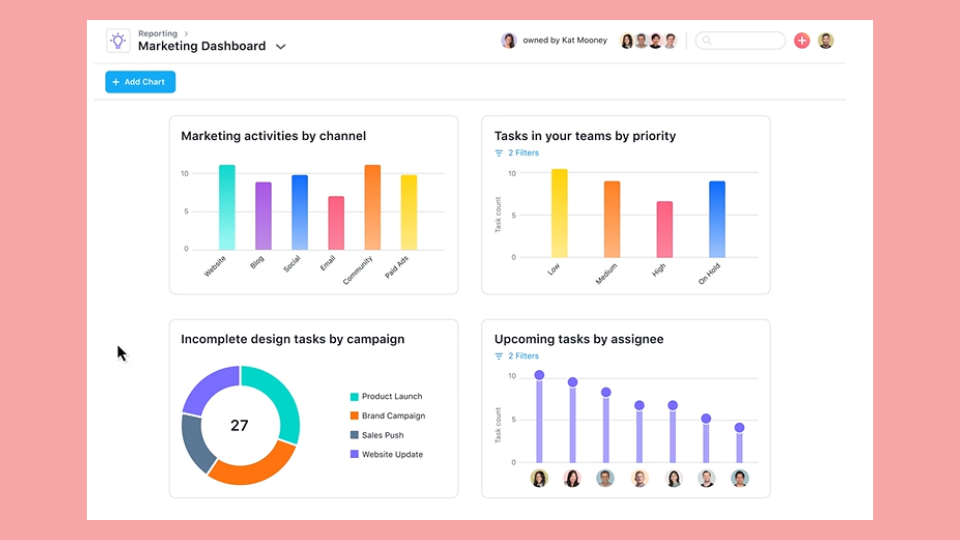The height and width of the screenshot is (540, 960).
Task: Open the Marketing Dashboard title dropdown
Action: (281, 47)
